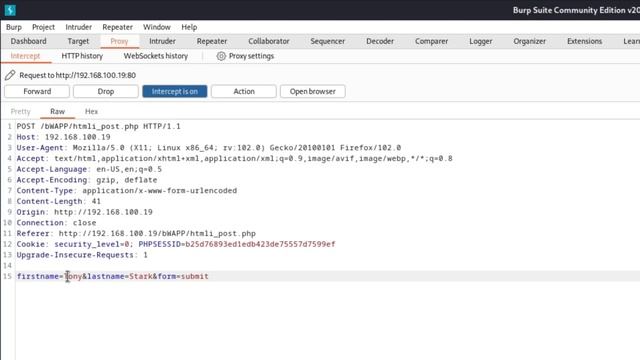Click the form=submit parameter in body
Screen dimensions: 640x360
click(x=183, y=276)
